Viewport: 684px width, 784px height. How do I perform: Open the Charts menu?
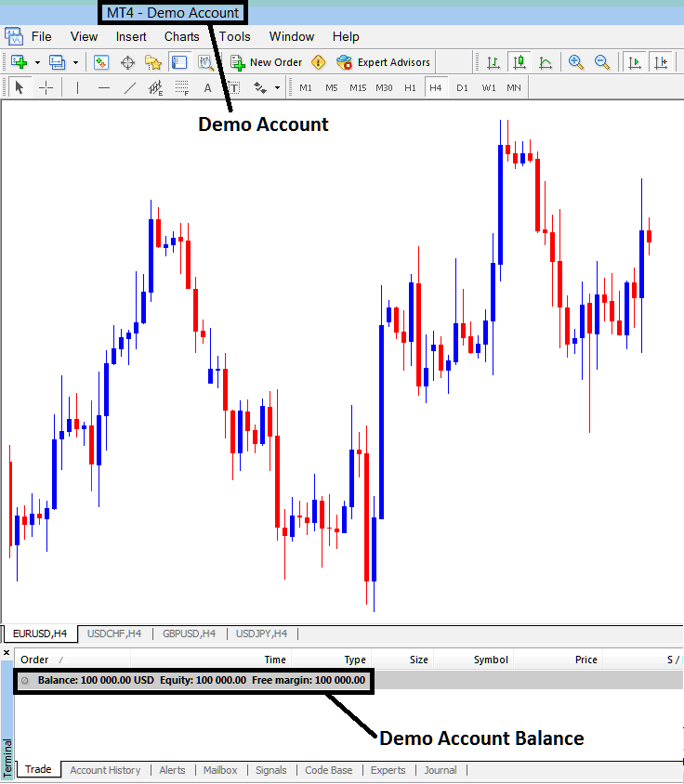click(181, 36)
